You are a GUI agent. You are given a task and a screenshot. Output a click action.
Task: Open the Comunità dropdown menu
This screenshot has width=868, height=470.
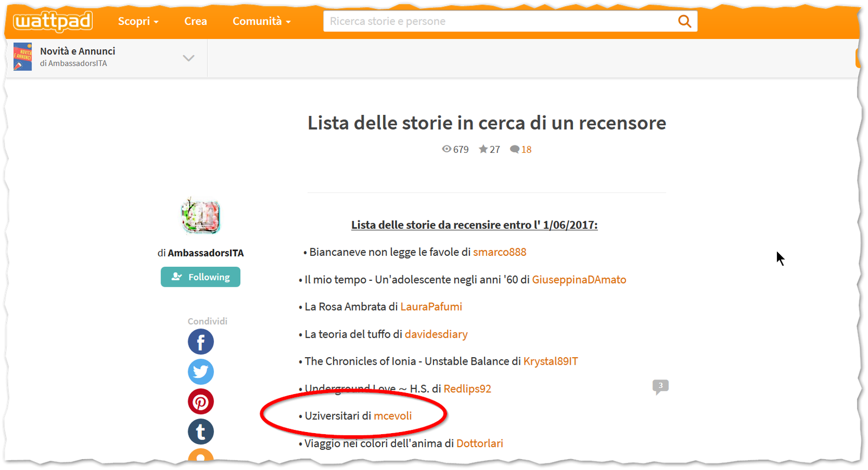tap(261, 21)
